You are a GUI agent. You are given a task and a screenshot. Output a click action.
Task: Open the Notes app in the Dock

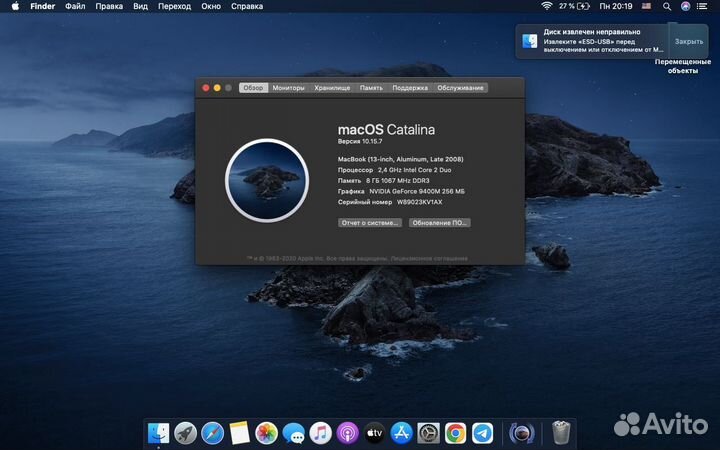pos(239,433)
